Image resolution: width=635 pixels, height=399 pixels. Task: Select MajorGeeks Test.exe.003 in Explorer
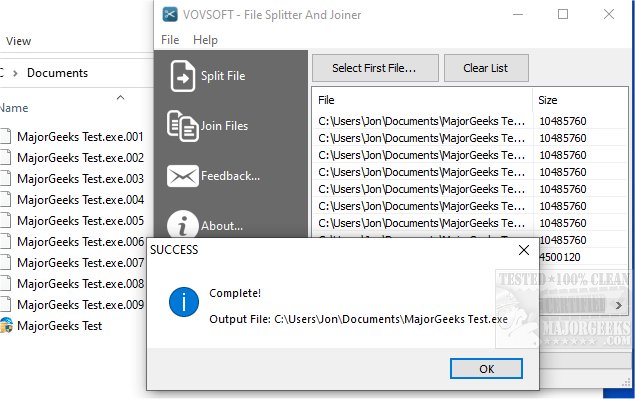pyautogui.click(x=80, y=179)
